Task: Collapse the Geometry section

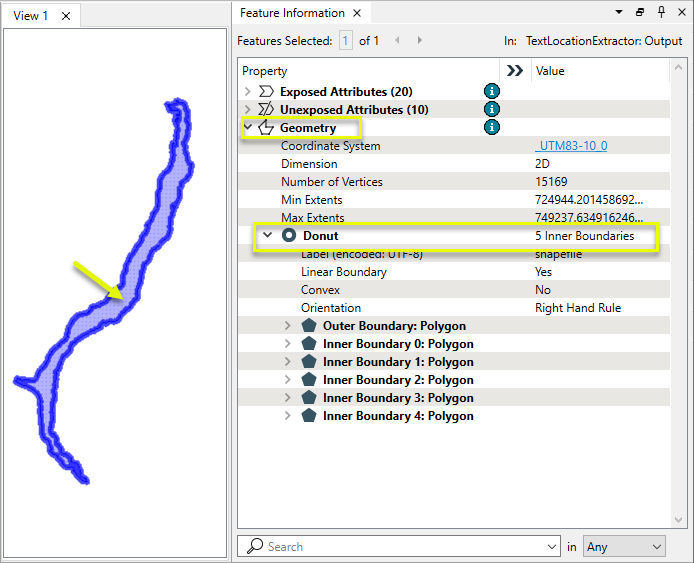Action: coord(248,127)
